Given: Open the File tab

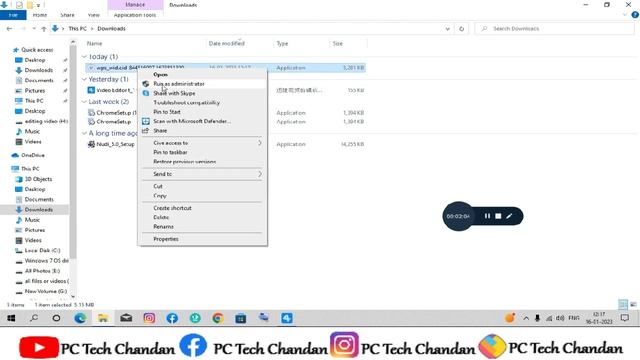Looking at the screenshot, I should [13, 15].
